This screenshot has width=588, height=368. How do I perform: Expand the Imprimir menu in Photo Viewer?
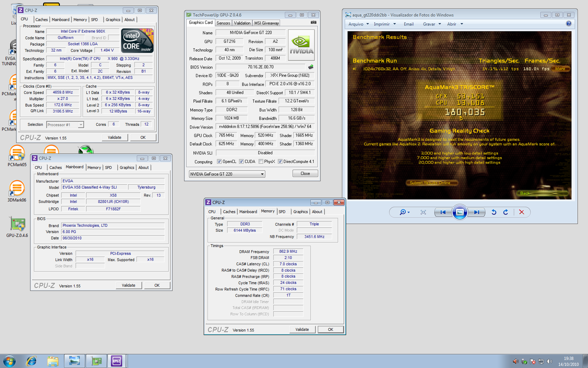click(x=385, y=24)
